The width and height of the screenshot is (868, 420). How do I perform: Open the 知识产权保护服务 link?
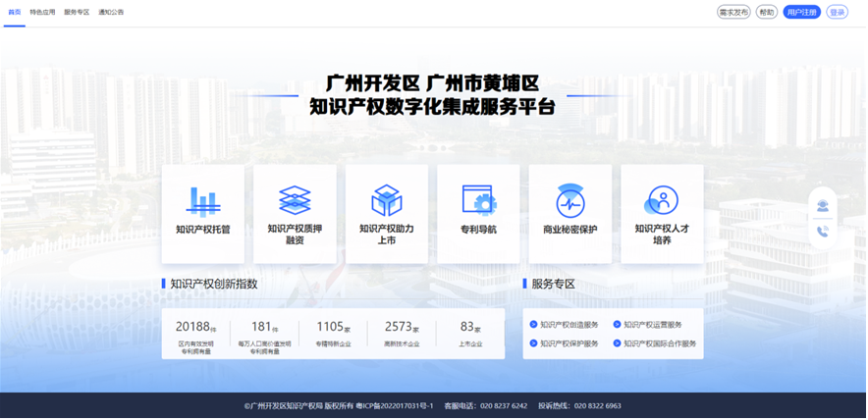pyautogui.click(x=570, y=343)
